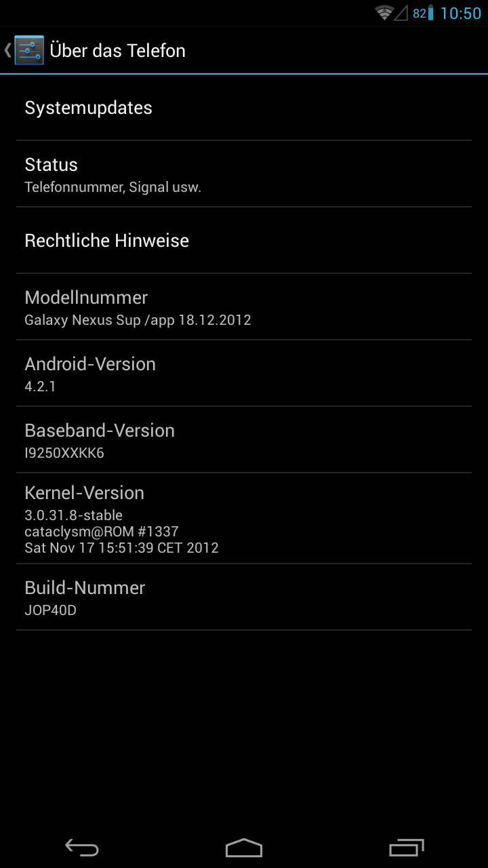Tap the battery icon showing 82

(423, 13)
